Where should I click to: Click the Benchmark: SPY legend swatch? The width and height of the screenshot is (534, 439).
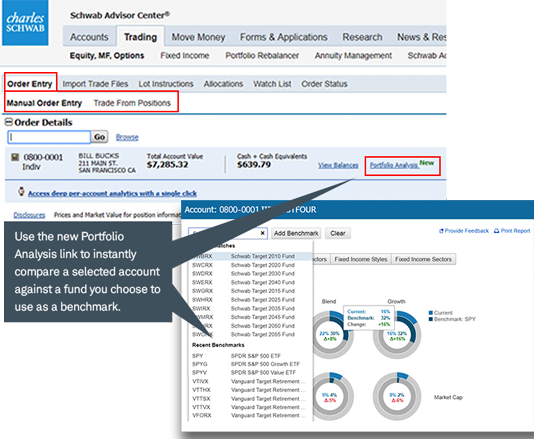point(431,319)
